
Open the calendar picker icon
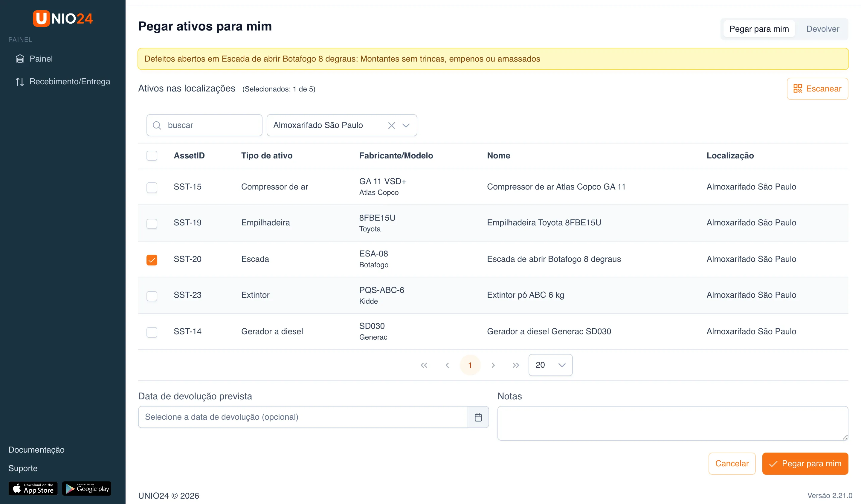[x=478, y=417]
